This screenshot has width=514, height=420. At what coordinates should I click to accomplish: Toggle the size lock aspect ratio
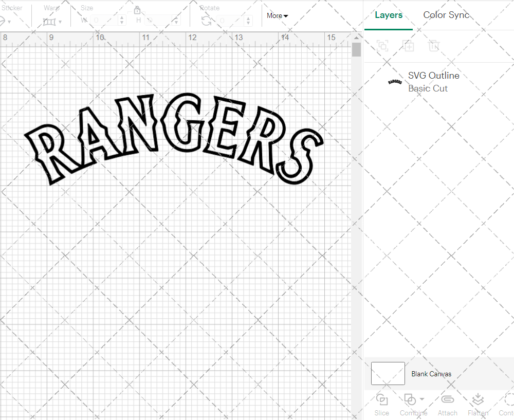point(137,10)
